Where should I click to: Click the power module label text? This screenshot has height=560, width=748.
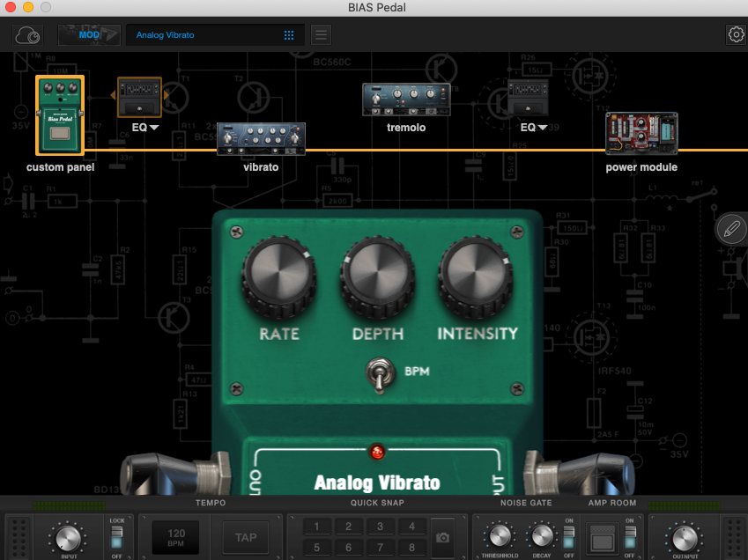pyautogui.click(x=641, y=167)
